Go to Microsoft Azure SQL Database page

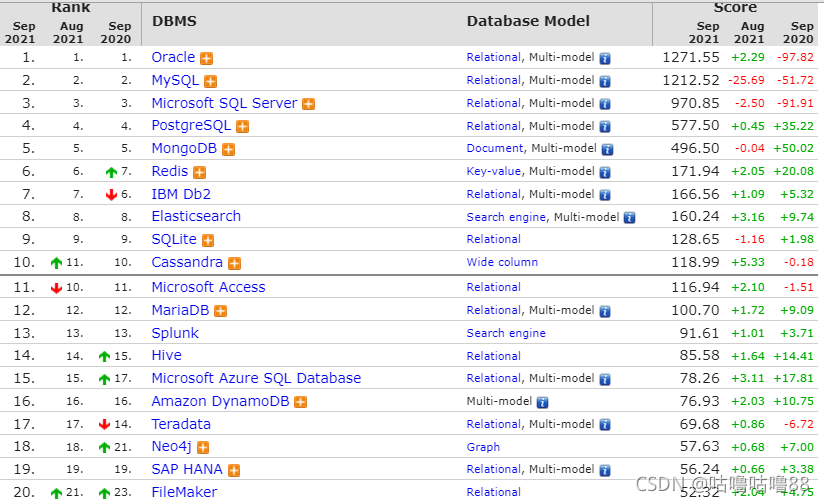coord(256,378)
